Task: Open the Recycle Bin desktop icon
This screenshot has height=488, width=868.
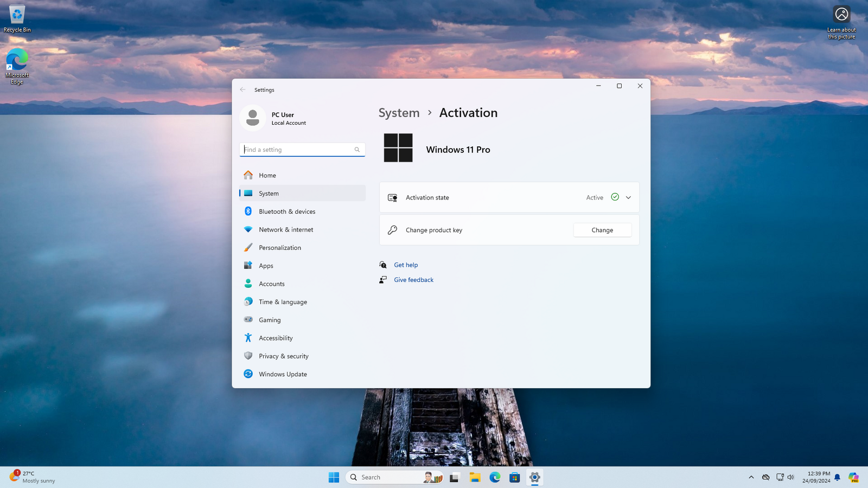Action: (x=17, y=18)
